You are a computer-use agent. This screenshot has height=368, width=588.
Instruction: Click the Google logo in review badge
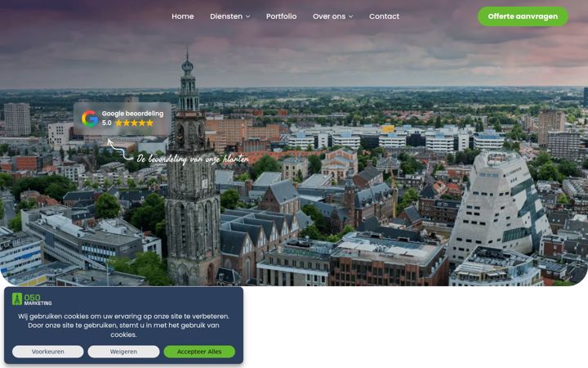click(90, 119)
